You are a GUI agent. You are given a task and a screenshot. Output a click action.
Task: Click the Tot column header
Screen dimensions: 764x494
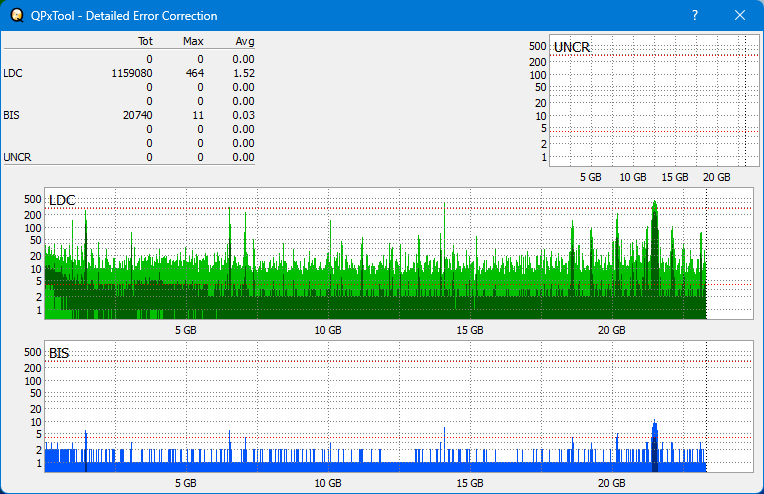pyautogui.click(x=145, y=41)
